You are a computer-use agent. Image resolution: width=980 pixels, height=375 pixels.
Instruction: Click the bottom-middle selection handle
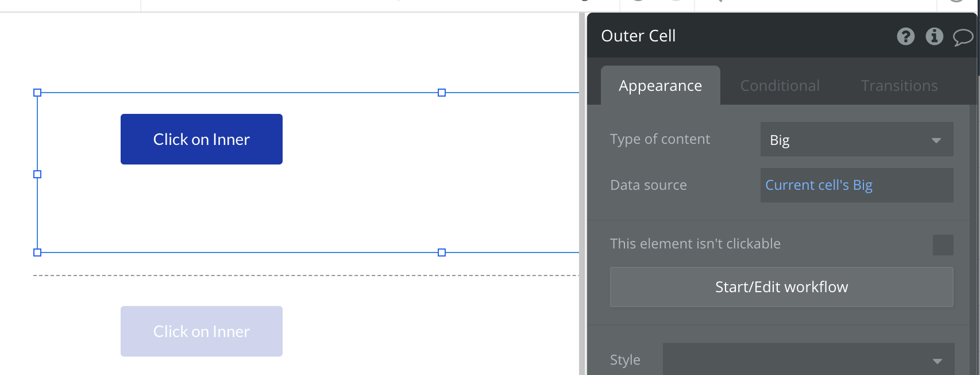[442, 252]
